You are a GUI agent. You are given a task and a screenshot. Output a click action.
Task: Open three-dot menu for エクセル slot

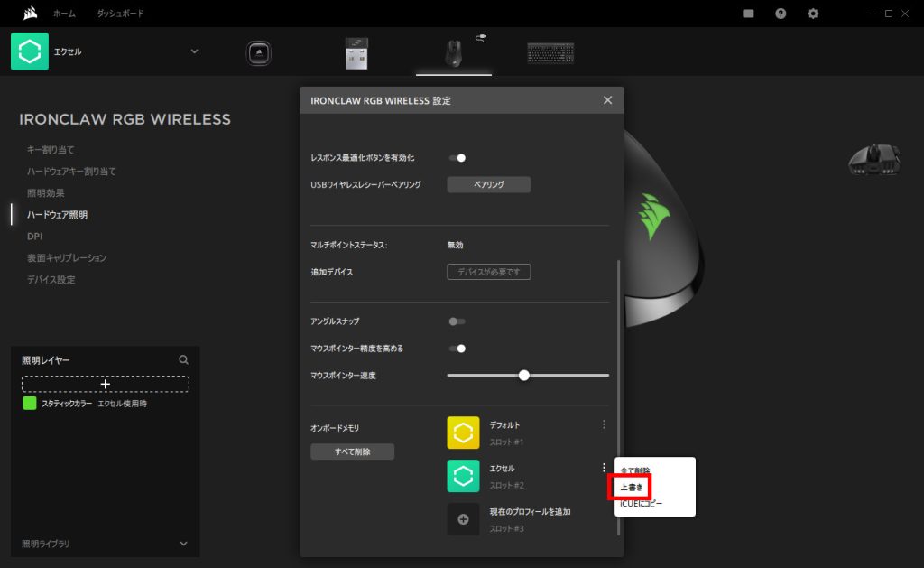tap(604, 468)
